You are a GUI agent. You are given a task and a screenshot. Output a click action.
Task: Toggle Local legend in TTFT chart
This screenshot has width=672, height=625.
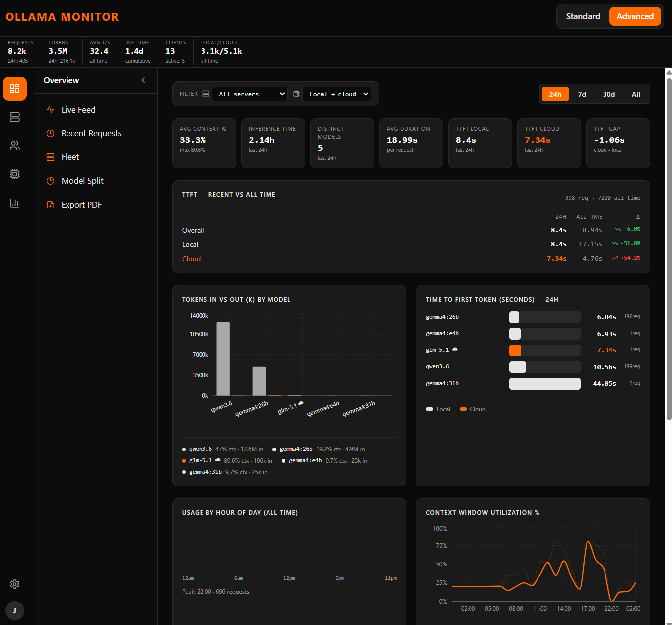[x=438, y=409]
